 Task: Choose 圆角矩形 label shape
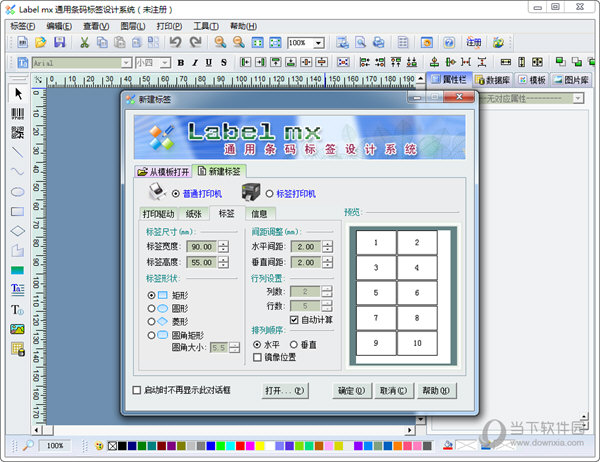(x=152, y=335)
